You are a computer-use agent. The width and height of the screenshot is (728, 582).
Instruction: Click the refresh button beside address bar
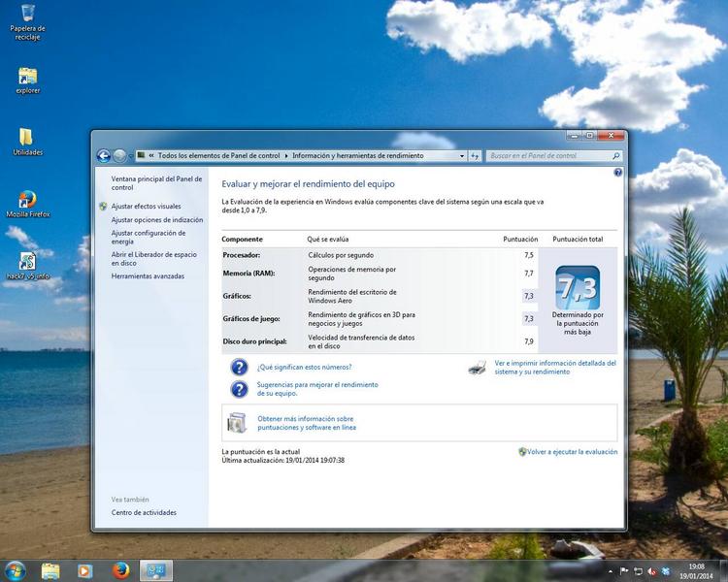tap(475, 155)
